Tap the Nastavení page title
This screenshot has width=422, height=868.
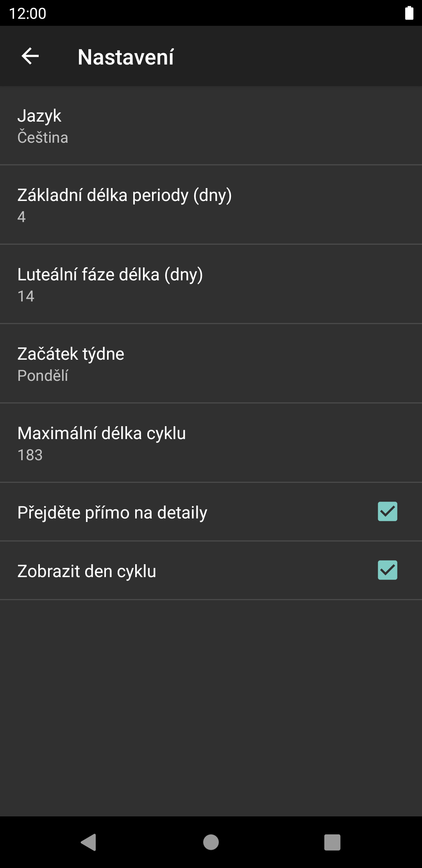coord(125,57)
